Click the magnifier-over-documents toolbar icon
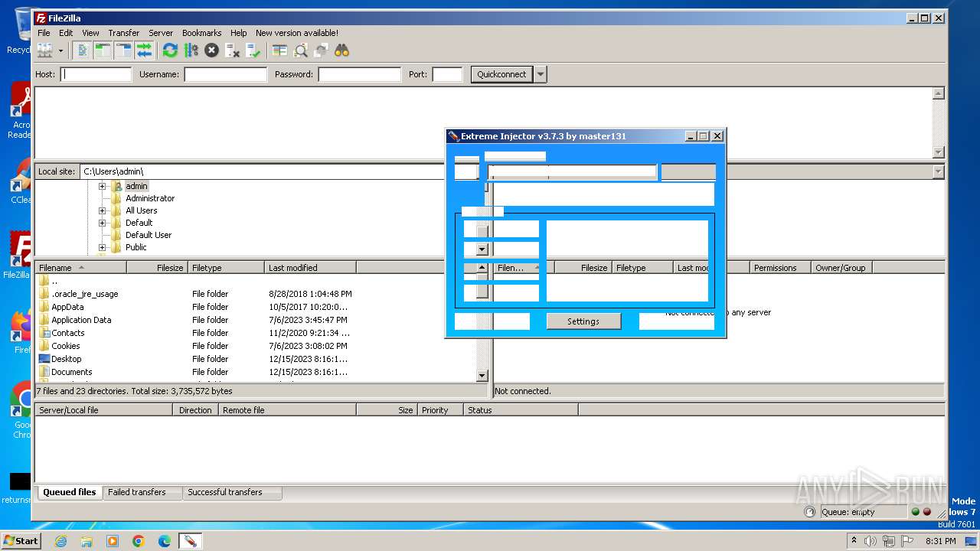The height and width of the screenshot is (551, 980). pos(300,51)
